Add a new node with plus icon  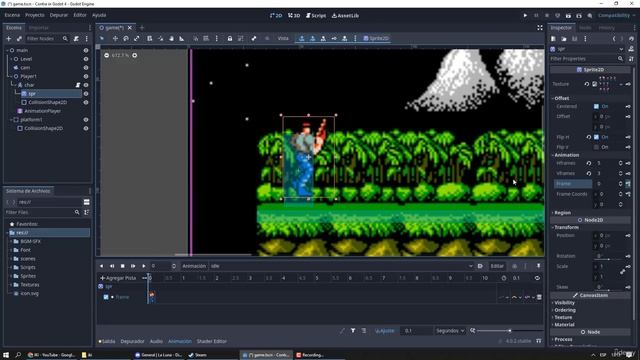tap(9, 38)
